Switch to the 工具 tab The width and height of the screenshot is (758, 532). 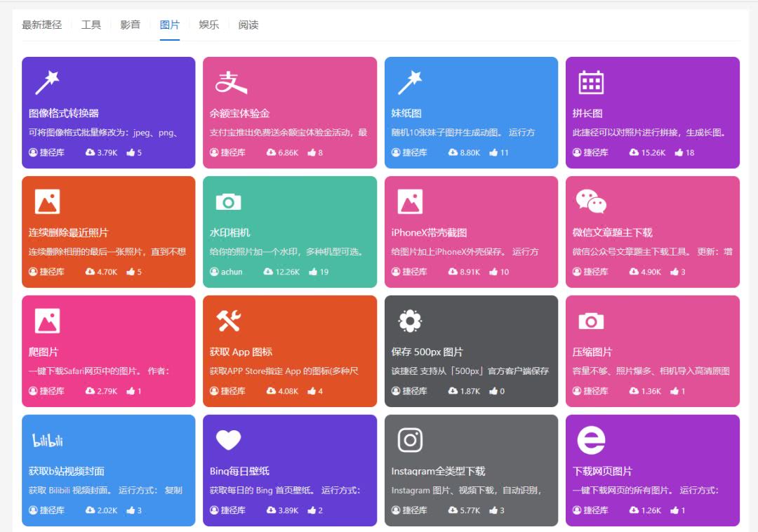pyautogui.click(x=91, y=25)
